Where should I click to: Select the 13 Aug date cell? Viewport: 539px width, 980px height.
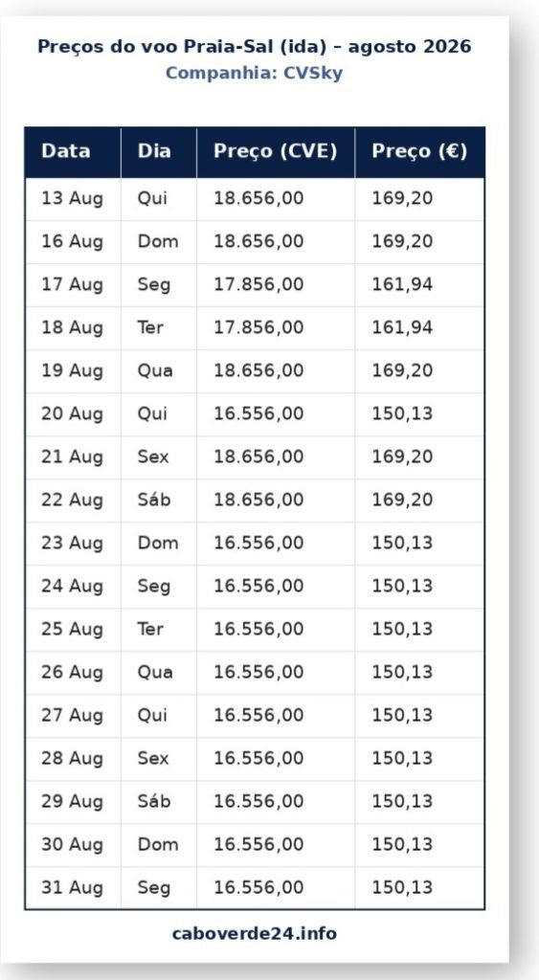click(73, 199)
